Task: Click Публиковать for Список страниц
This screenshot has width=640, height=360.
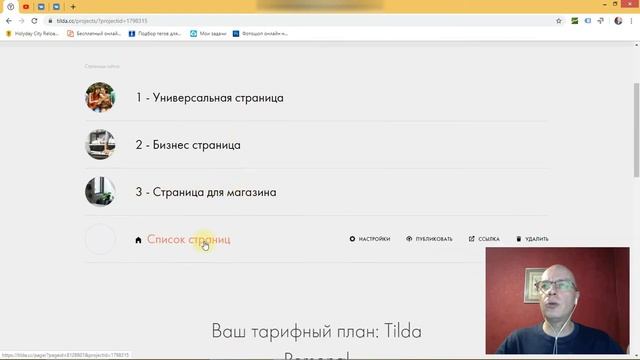Action: coord(429,239)
